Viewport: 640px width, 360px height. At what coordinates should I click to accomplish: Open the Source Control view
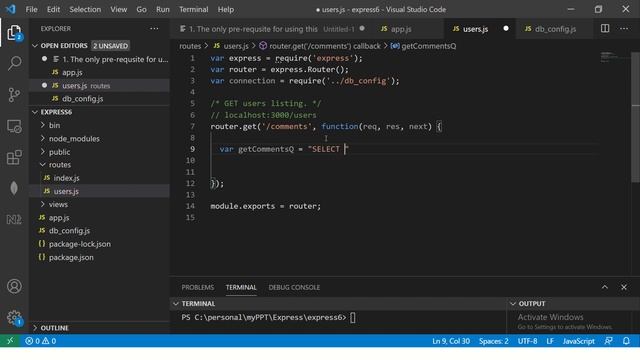click(14, 95)
